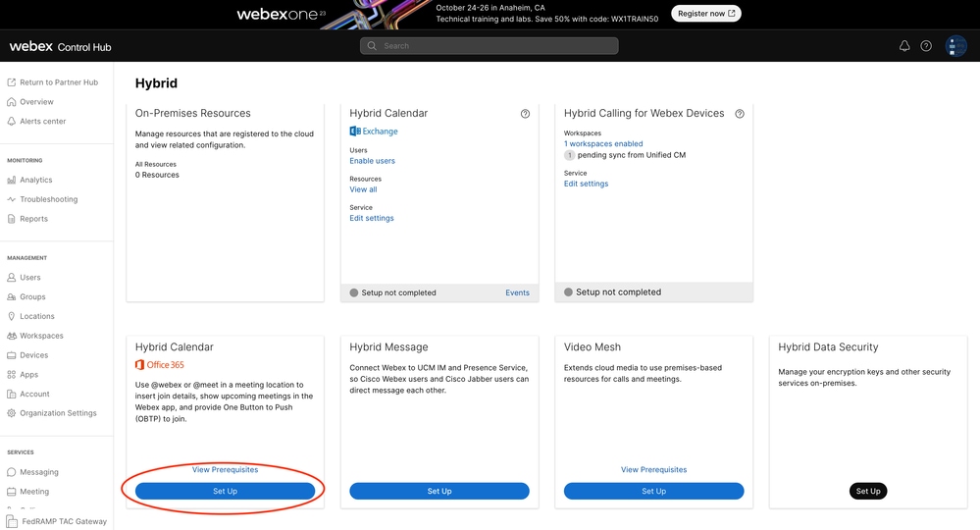This screenshot has height=530, width=980.
Task: Click the Messaging chat bubble icon
Action: (11, 472)
